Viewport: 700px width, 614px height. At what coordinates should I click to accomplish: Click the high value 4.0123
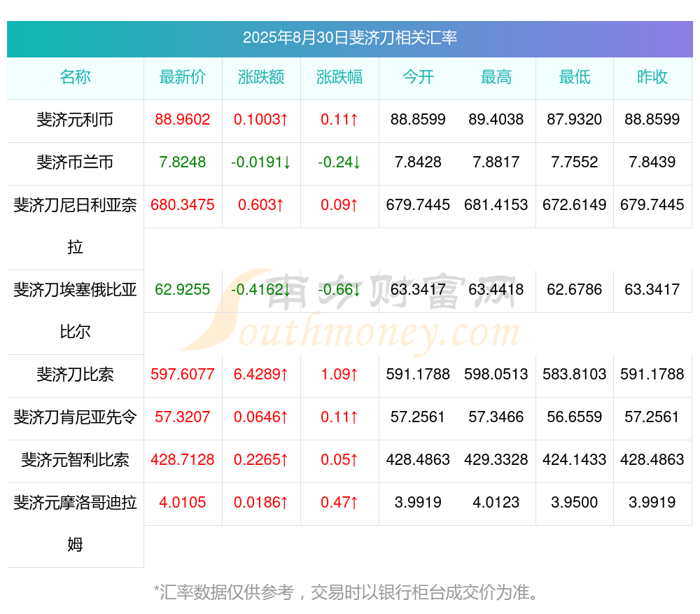[496, 502]
